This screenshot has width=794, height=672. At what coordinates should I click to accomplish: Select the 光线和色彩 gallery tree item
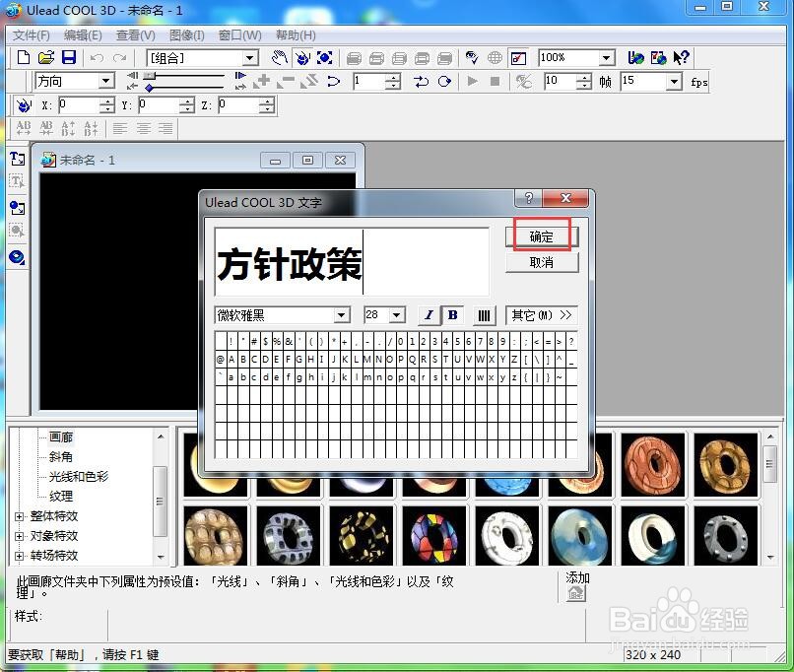pyautogui.click(x=79, y=476)
